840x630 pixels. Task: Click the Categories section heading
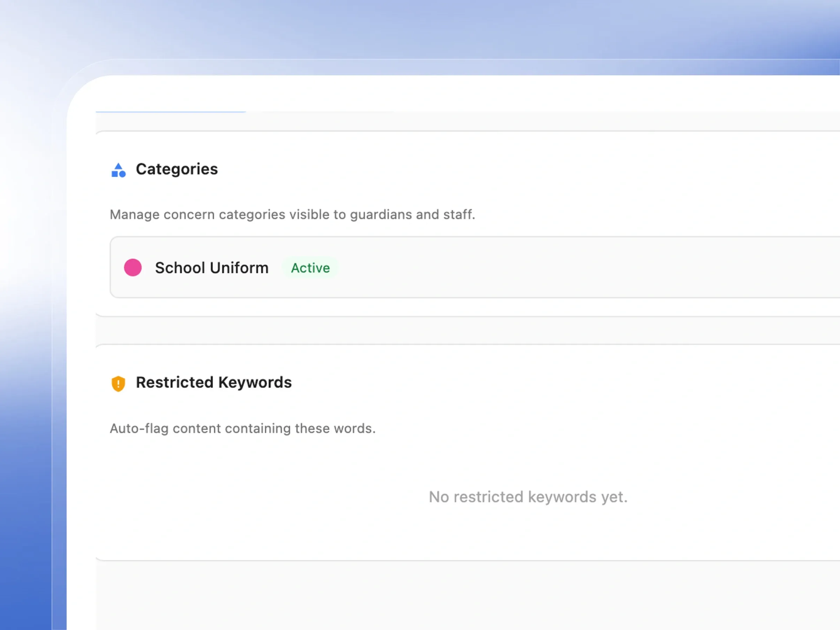point(177,169)
